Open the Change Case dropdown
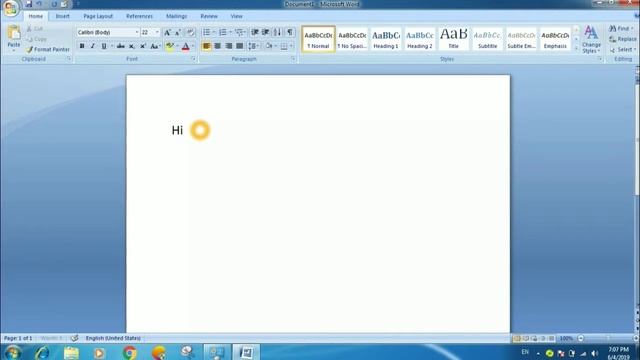Viewport: 640px width, 360px height. click(155, 46)
